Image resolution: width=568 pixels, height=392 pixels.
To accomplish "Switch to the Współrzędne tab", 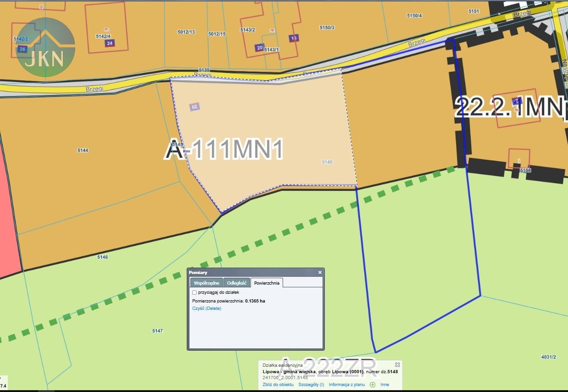I will pyautogui.click(x=206, y=283).
